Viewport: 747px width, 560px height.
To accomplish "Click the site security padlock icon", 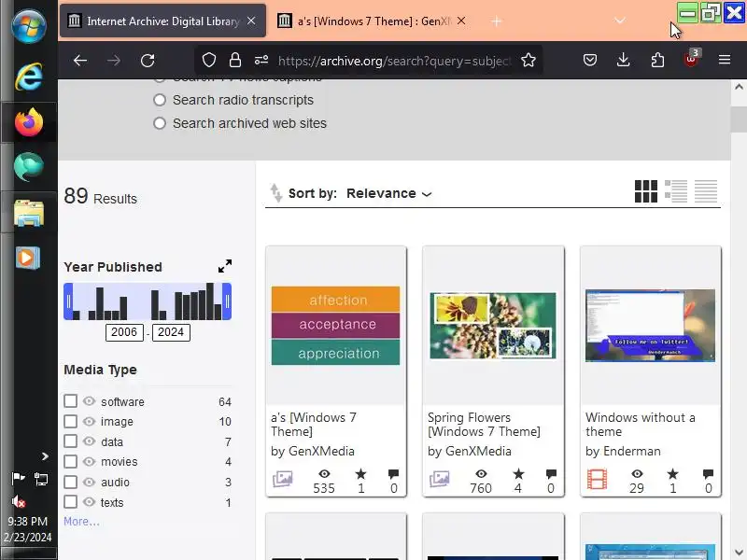I will click(235, 61).
